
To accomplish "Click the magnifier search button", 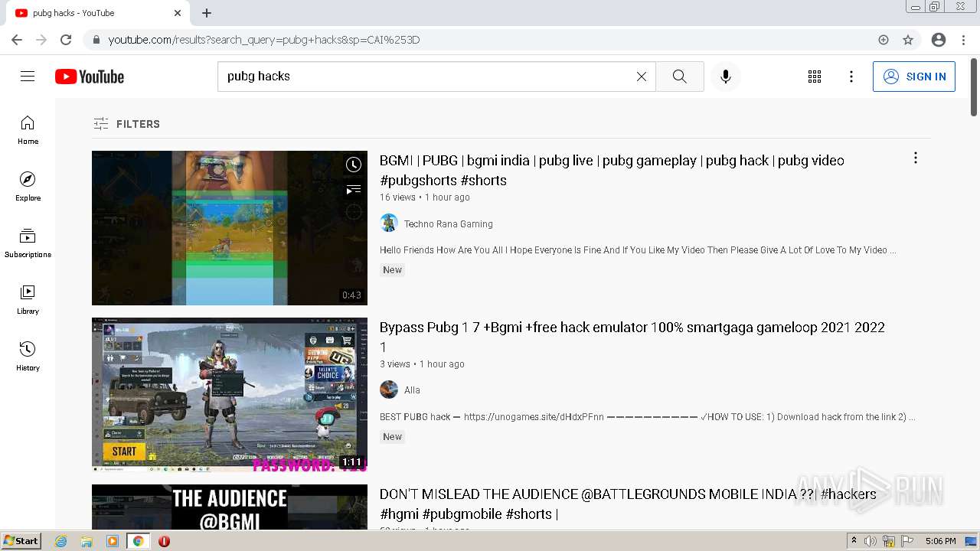I will click(680, 77).
